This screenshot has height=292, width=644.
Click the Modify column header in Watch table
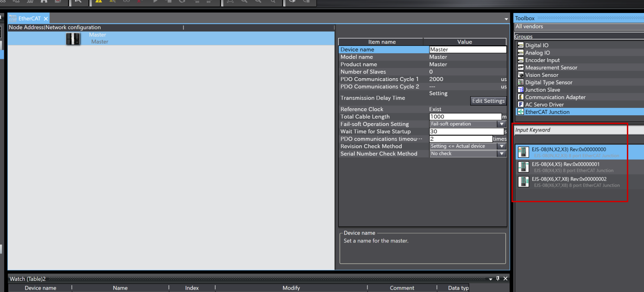[x=291, y=288]
